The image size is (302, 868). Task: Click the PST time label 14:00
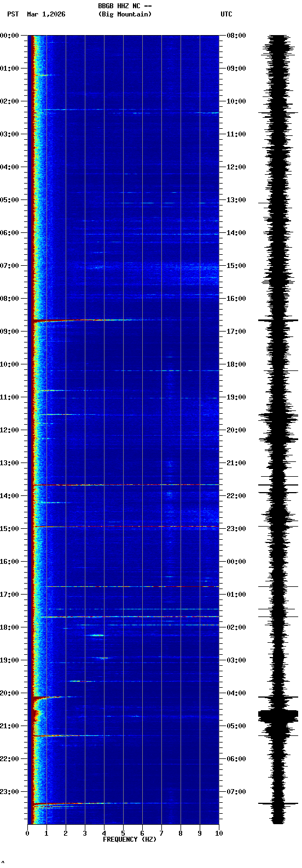pyautogui.click(x=9, y=496)
